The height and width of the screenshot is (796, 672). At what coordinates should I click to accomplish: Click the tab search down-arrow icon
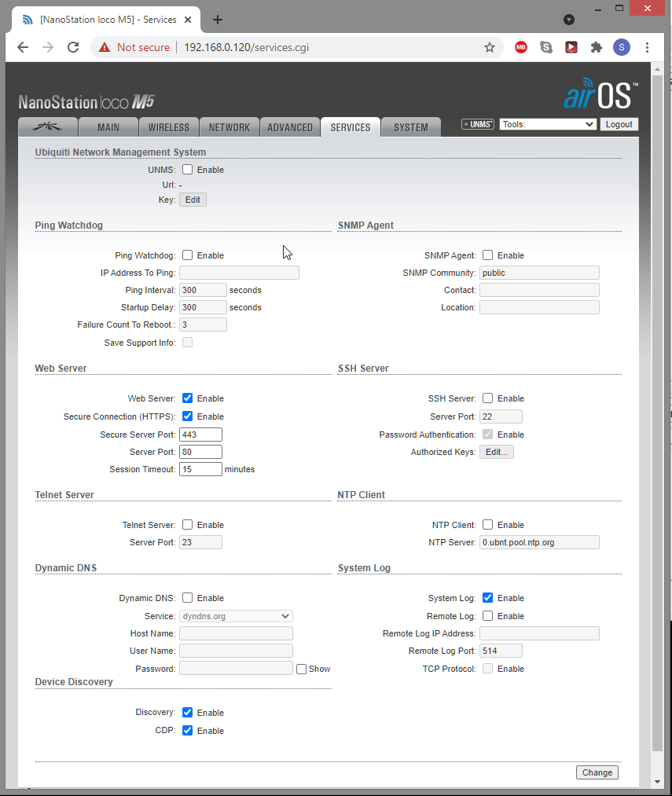(x=569, y=20)
